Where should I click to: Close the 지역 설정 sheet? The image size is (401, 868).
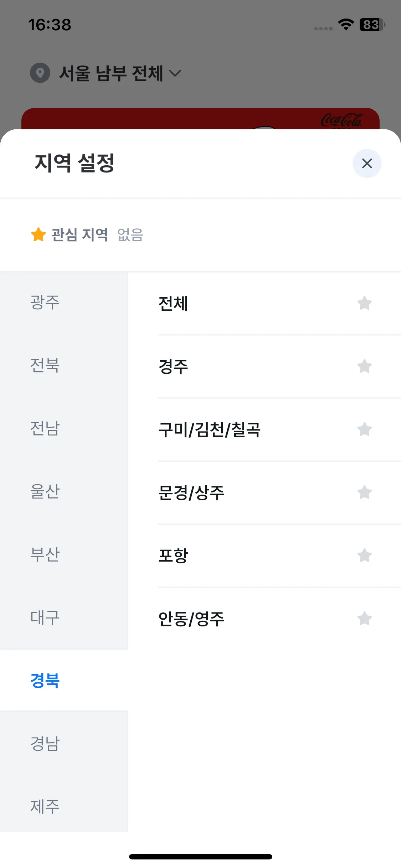point(367,164)
